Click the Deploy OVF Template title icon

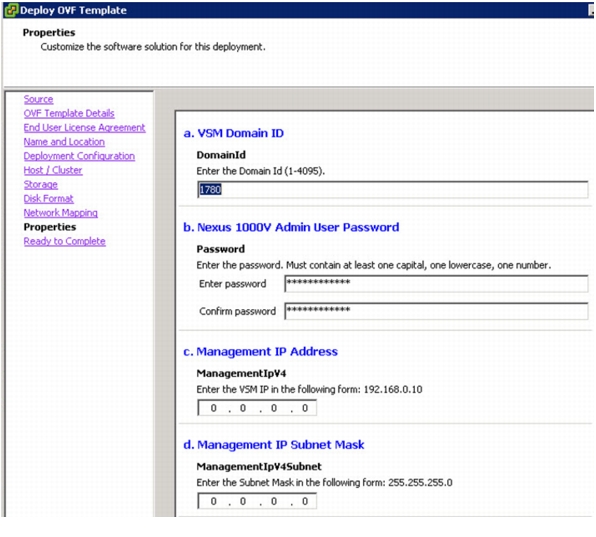pos(11,10)
